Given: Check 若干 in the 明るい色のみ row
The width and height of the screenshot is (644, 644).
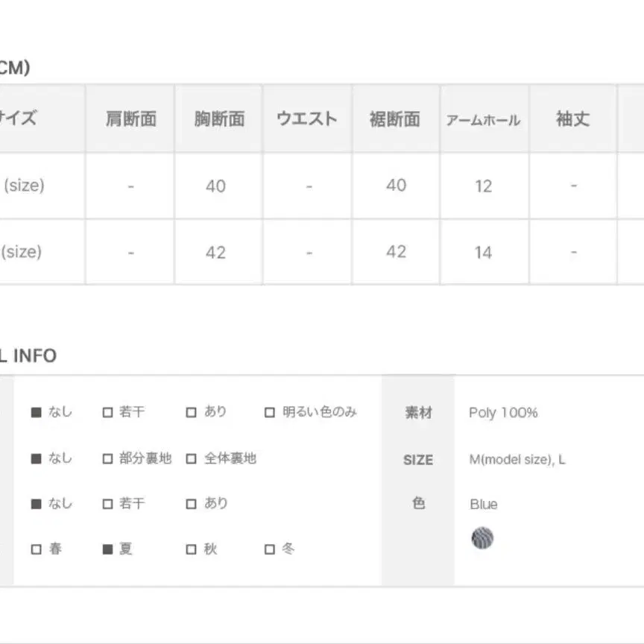Looking at the screenshot, I should (107, 412).
